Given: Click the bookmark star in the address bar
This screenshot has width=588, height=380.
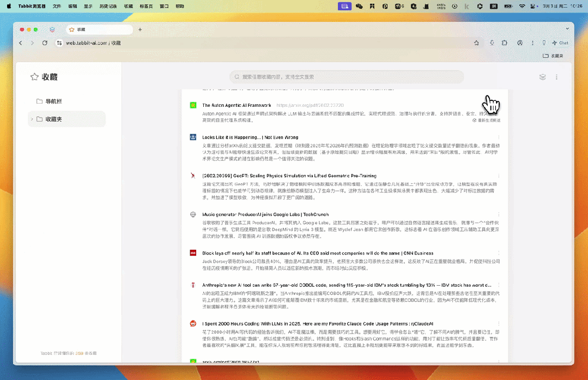Looking at the screenshot, I should (476, 43).
